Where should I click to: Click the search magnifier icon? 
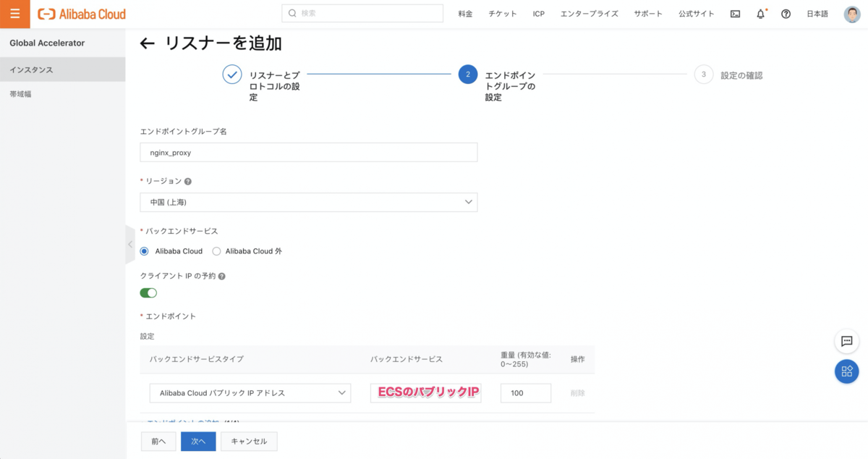pyautogui.click(x=292, y=13)
